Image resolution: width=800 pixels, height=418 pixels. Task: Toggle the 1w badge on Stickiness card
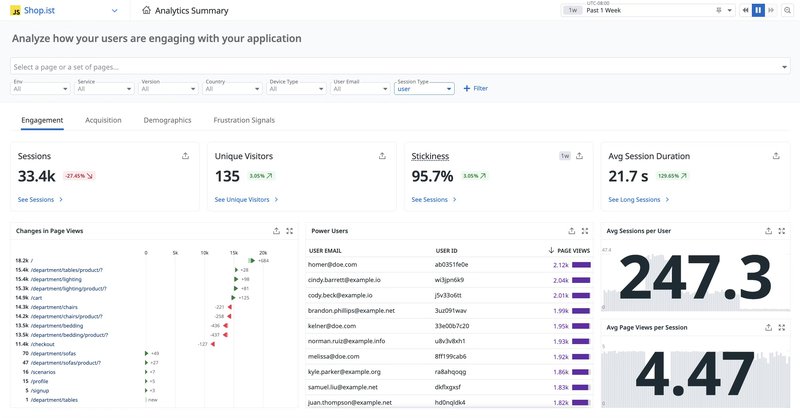[x=566, y=156]
